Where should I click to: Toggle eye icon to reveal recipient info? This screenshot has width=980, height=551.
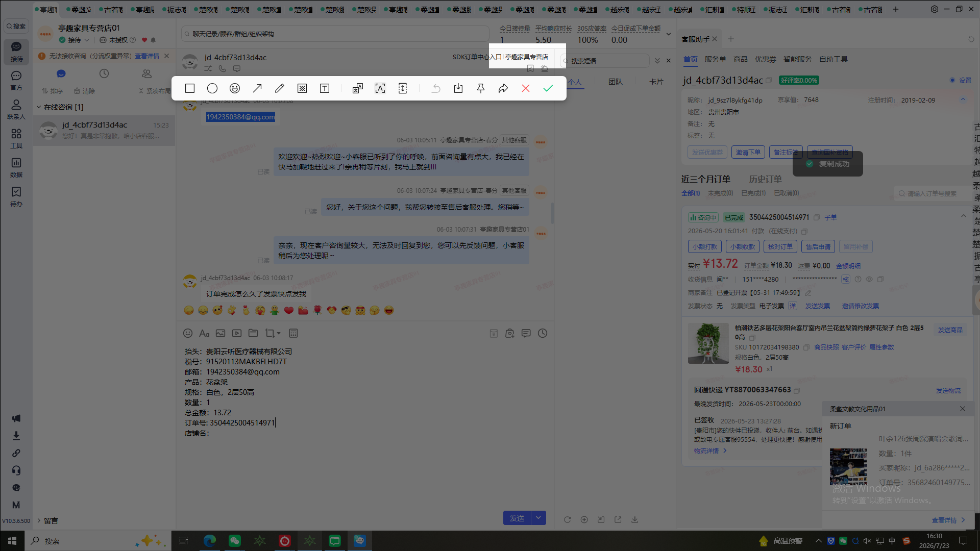click(x=869, y=279)
